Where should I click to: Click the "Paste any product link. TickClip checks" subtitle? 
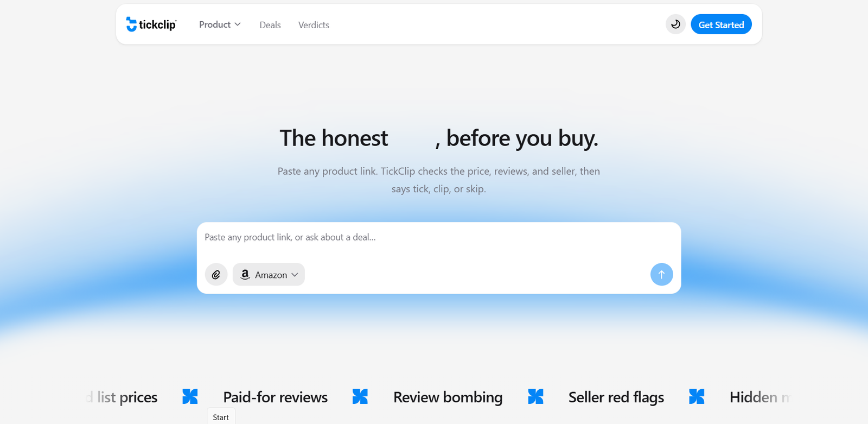(x=439, y=180)
